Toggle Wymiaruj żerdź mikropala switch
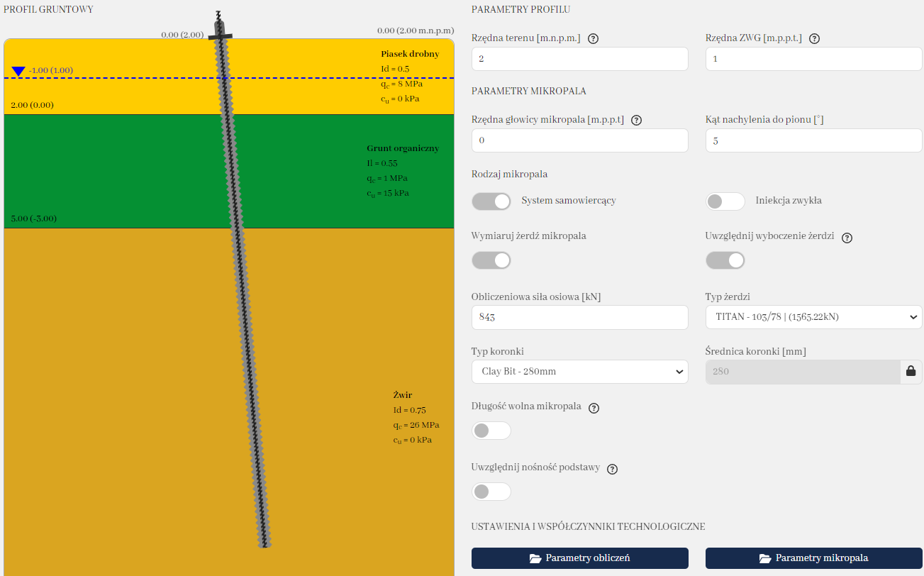The width and height of the screenshot is (924, 576). click(x=491, y=260)
